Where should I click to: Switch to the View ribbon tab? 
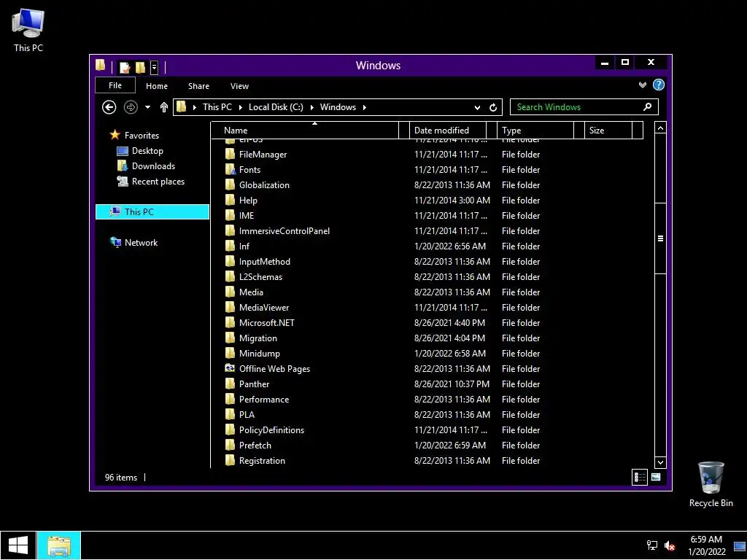coord(239,86)
